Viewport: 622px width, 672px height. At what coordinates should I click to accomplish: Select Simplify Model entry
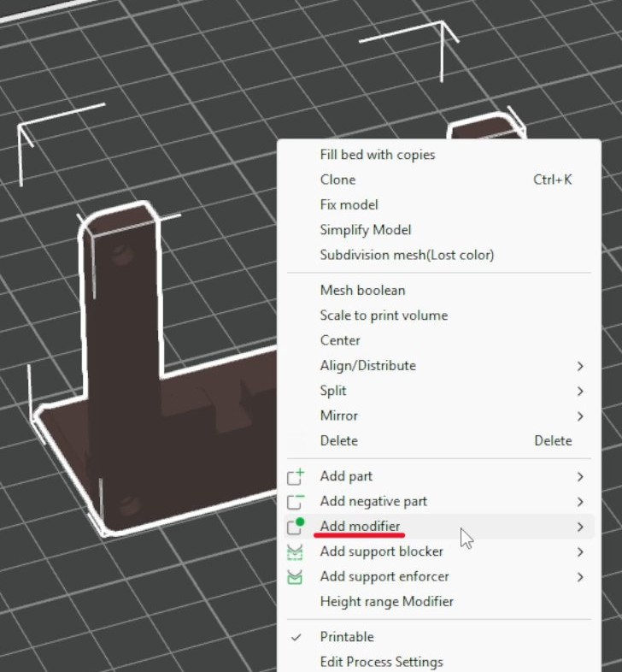[x=366, y=230]
